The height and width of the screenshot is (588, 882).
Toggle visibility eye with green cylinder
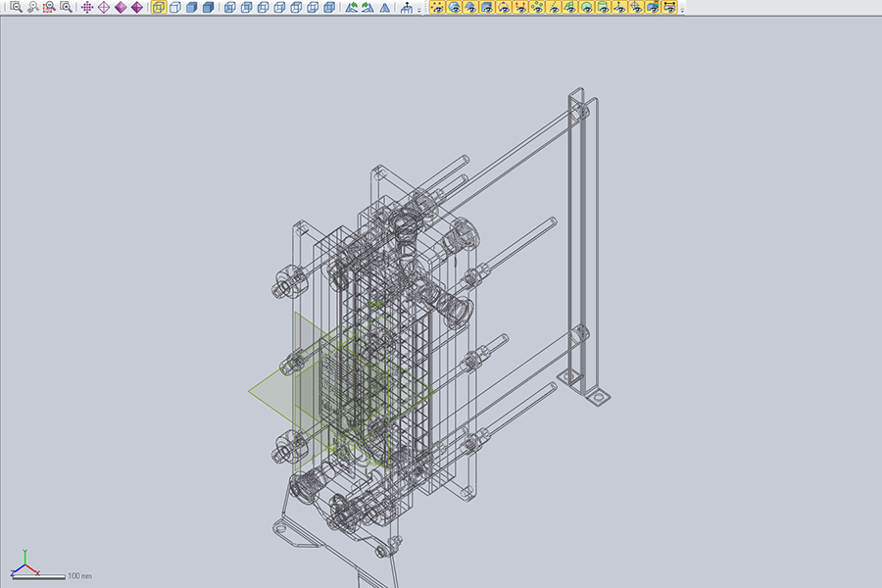point(603,7)
